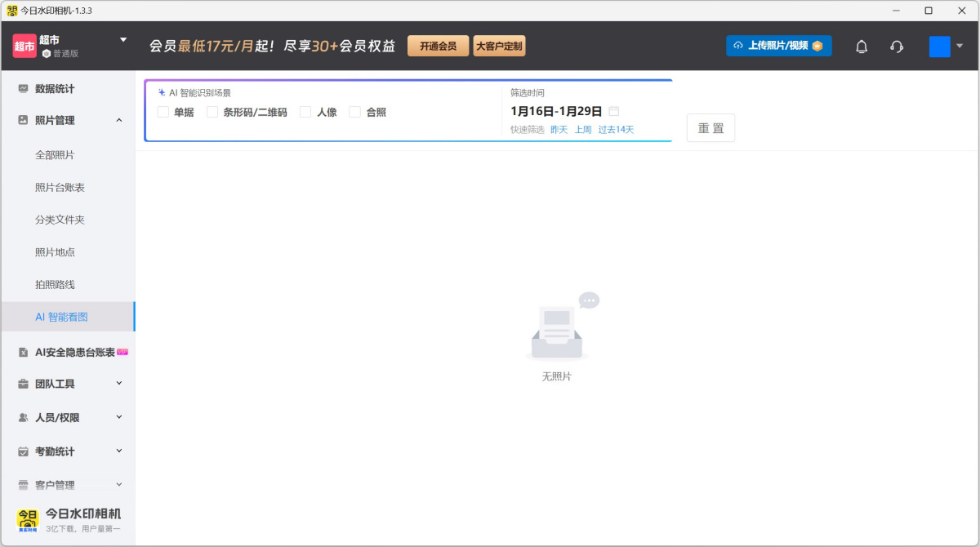Select 照片台账表 menu item
The height and width of the screenshot is (547, 980).
tap(60, 187)
